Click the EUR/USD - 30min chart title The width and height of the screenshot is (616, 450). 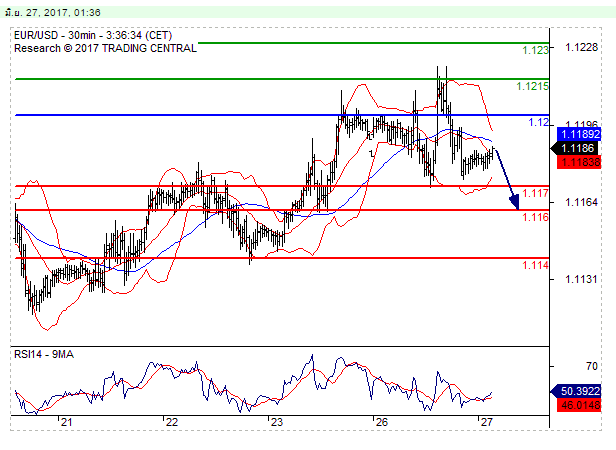pyautogui.click(x=93, y=35)
